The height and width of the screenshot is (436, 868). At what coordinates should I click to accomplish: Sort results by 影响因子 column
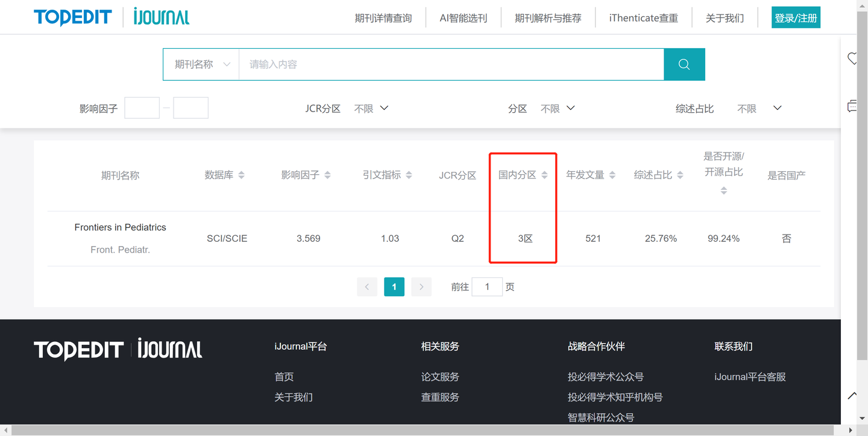tap(328, 174)
